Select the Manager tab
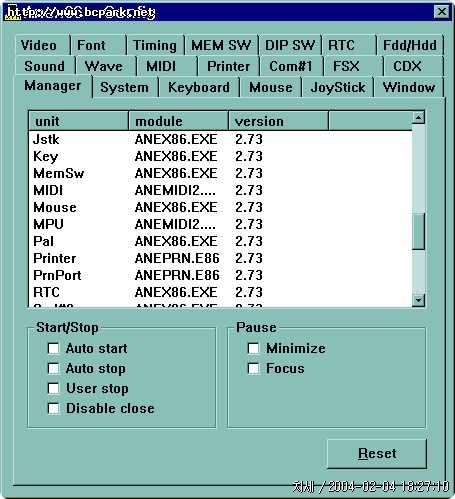 click(x=53, y=86)
